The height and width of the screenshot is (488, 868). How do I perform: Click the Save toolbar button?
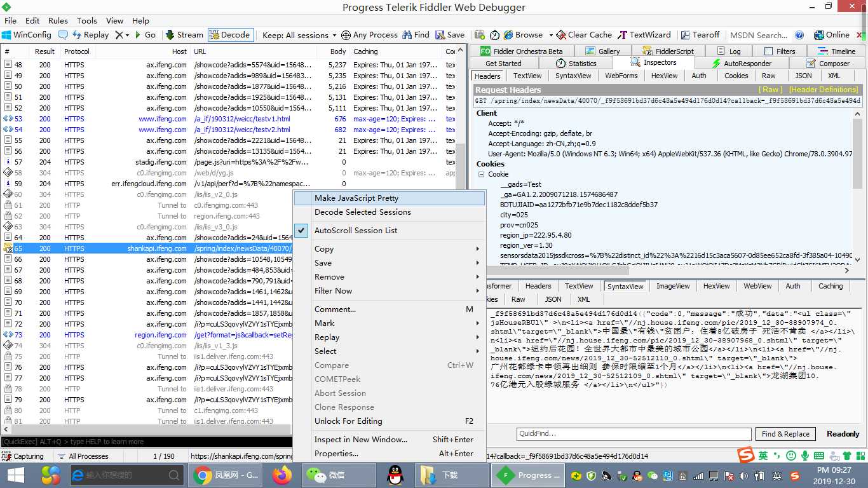pyautogui.click(x=450, y=35)
